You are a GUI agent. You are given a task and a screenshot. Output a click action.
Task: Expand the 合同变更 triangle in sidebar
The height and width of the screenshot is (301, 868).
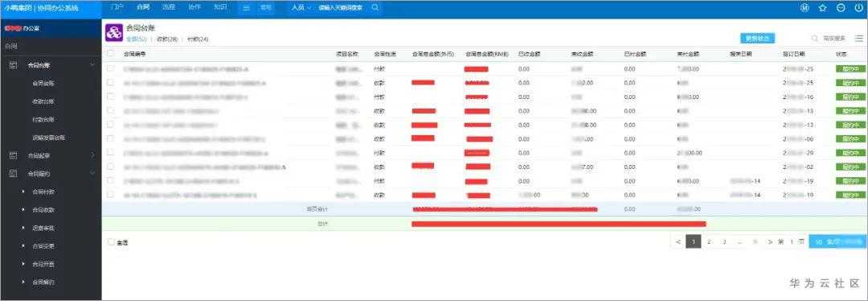23,246
